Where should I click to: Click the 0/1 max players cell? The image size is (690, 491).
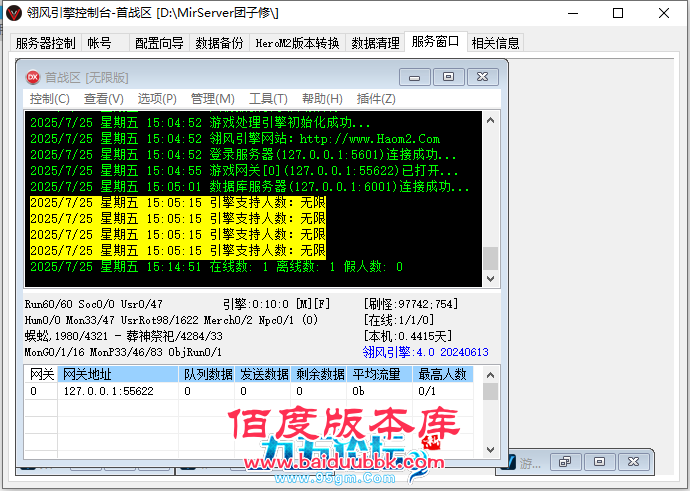[443, 391]
